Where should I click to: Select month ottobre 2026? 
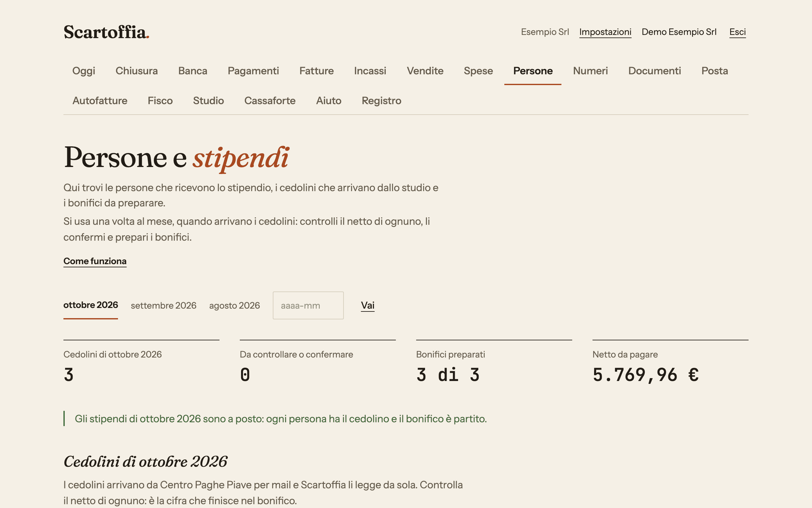[x=91, y=305]
